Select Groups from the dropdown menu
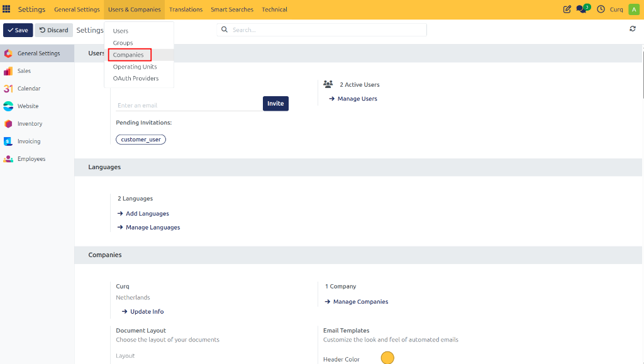644x364 pixels. (x=139, y=43)
